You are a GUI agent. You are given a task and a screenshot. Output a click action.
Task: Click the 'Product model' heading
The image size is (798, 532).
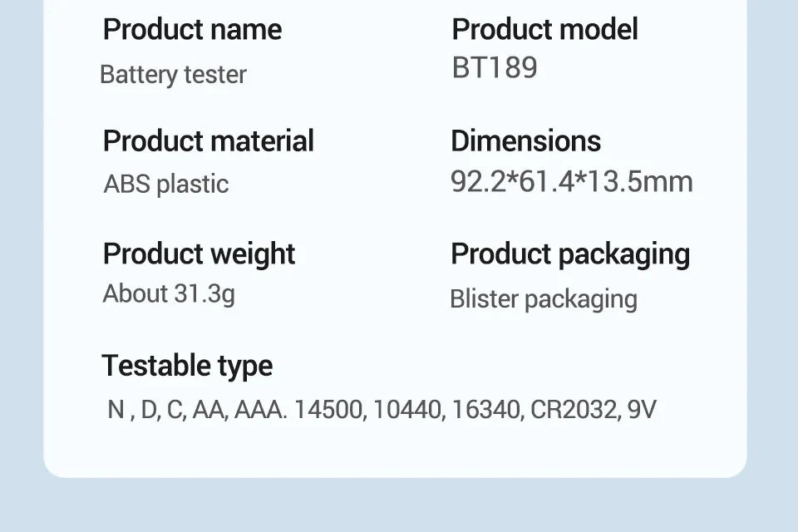544,30
